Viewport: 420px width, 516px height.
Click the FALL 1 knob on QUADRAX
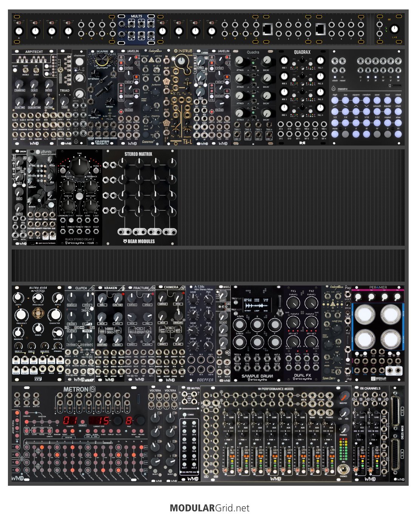[320, 61]
